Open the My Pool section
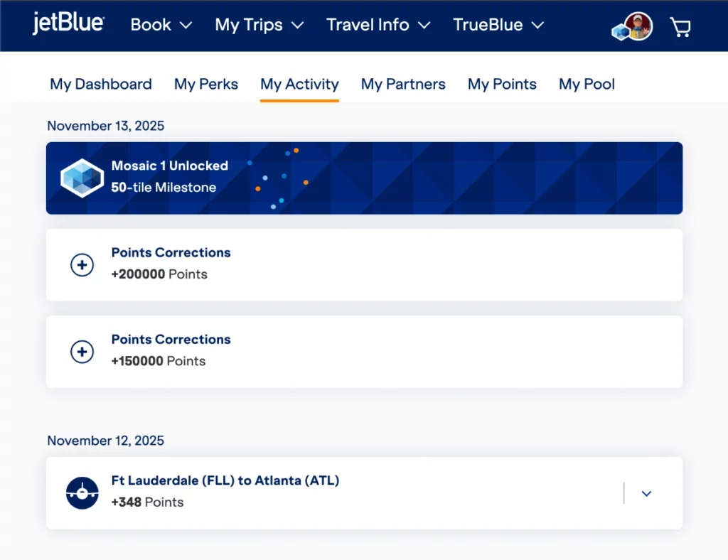This screenshot has width=728, height=560. [x=587, y=84]
